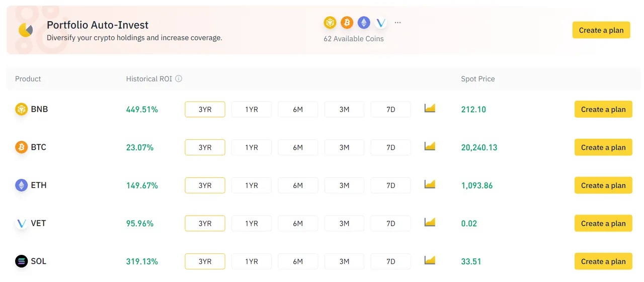
Task: Create a plan for VET
Action: (x=603, y=223)
